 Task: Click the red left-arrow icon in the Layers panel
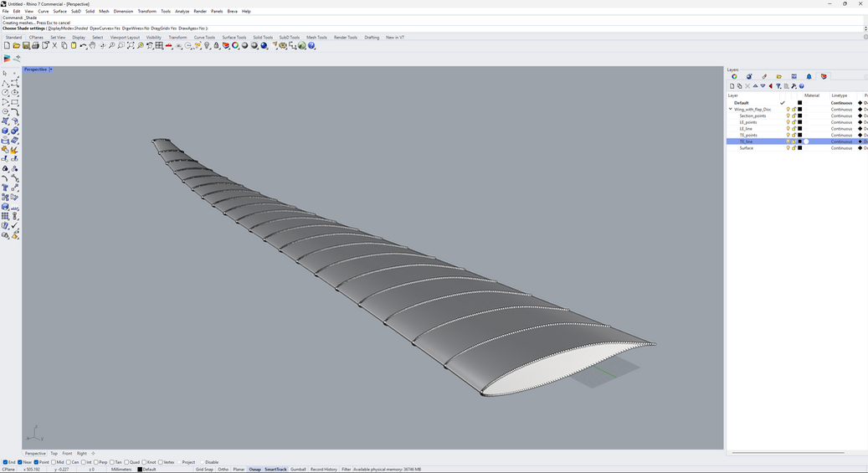click(x=771, y=86)
